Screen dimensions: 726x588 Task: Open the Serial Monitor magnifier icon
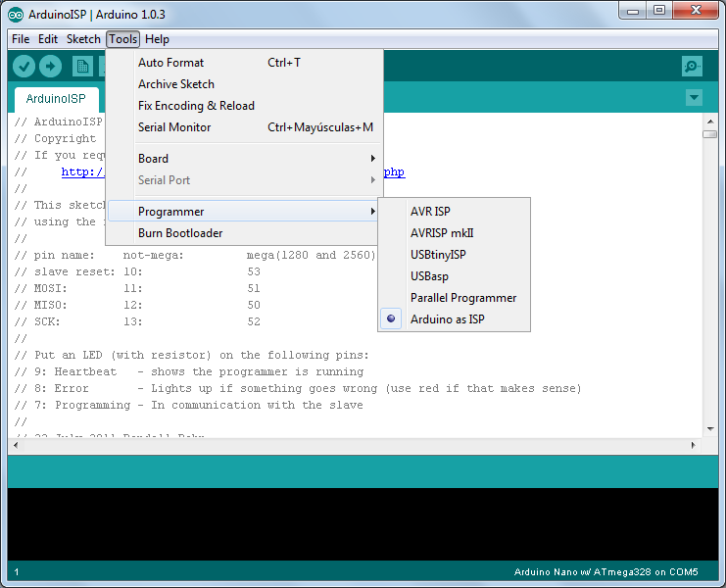[693, 67]
